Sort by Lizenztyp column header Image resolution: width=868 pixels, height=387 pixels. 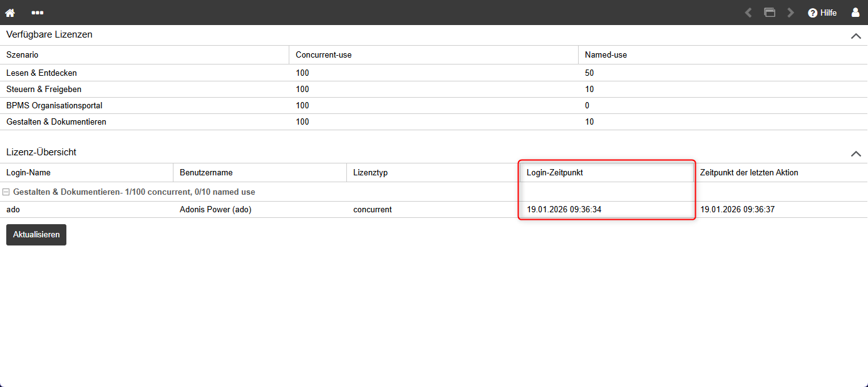(370, 172)
